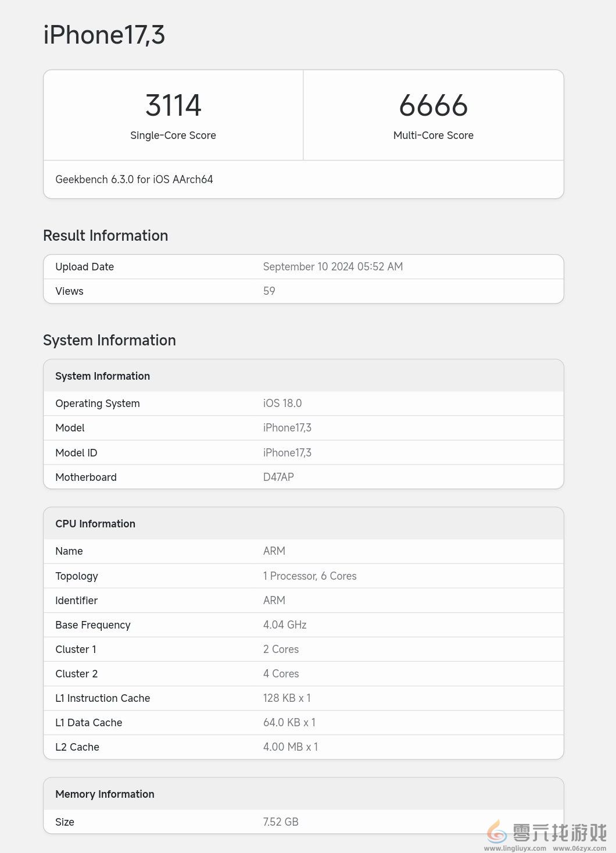Viewport: 616px width, 853px height.
Task: Select the L2 Cache 4.00 MB value
Action: point(291,747)
